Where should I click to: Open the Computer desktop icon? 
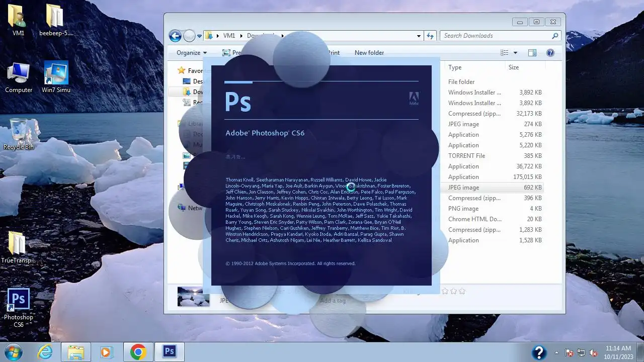pyautogui.click(x=19, y=77)
